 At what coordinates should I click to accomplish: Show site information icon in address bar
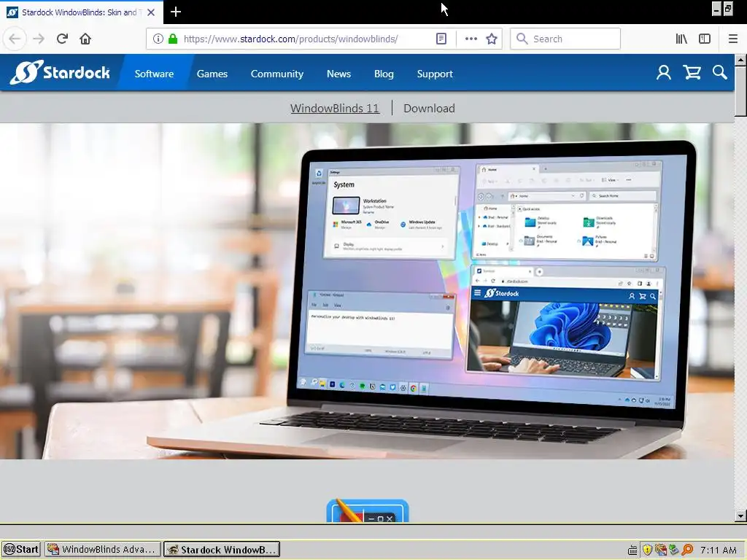tap(158, 39)
